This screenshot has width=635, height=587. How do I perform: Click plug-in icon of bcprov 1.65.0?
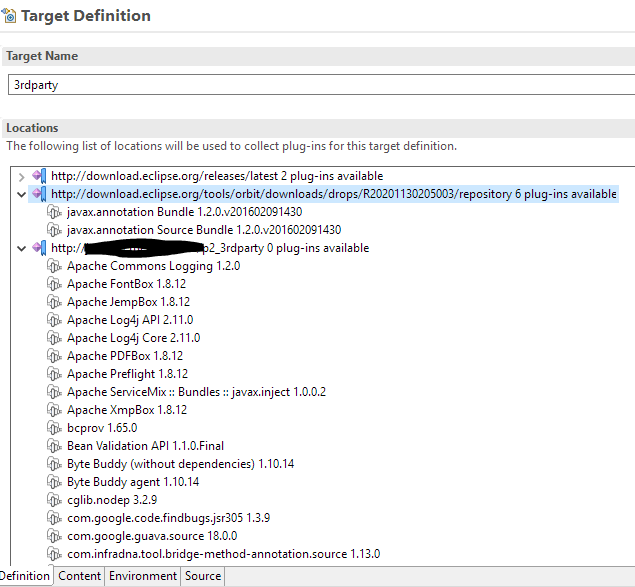click(x=54, y=428)
